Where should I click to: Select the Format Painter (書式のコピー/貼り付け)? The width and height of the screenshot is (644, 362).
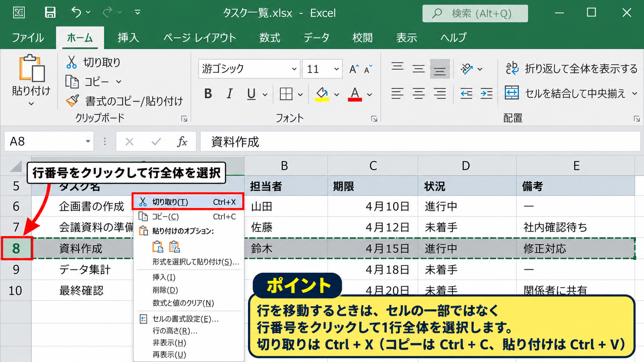click(124, 101)
